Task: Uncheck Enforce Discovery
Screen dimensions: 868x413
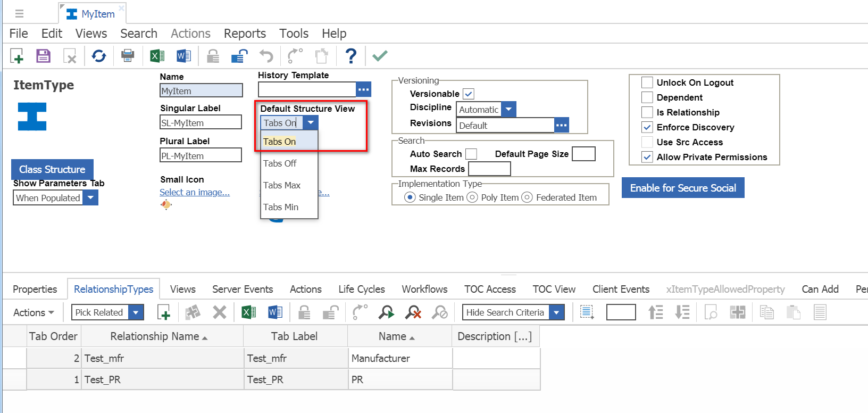Action: [647, 127]
